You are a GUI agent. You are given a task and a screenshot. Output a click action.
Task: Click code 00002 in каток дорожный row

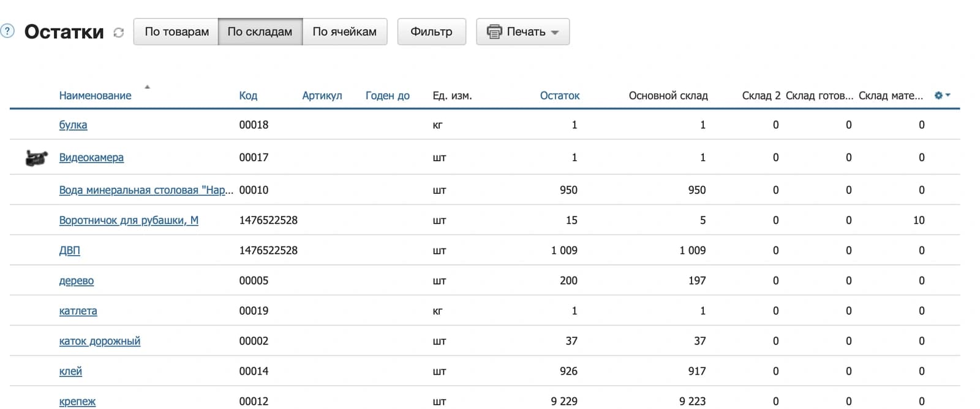pos(254,341)
